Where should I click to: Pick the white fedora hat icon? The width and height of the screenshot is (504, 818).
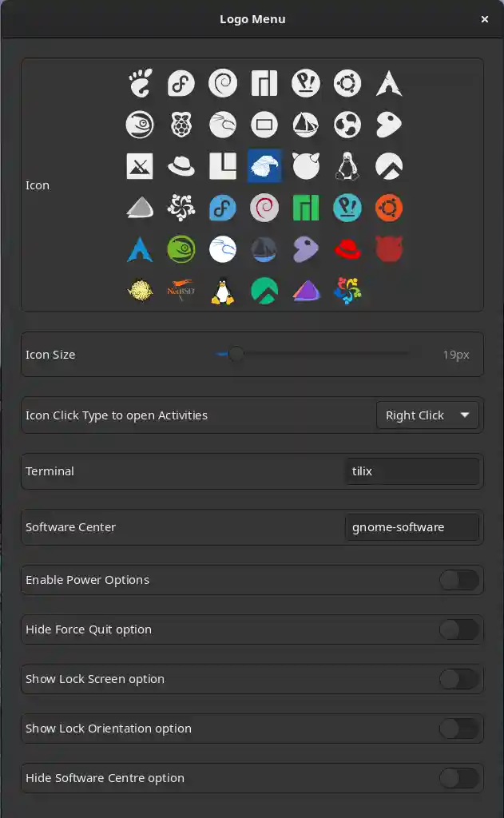pos(181,166)
